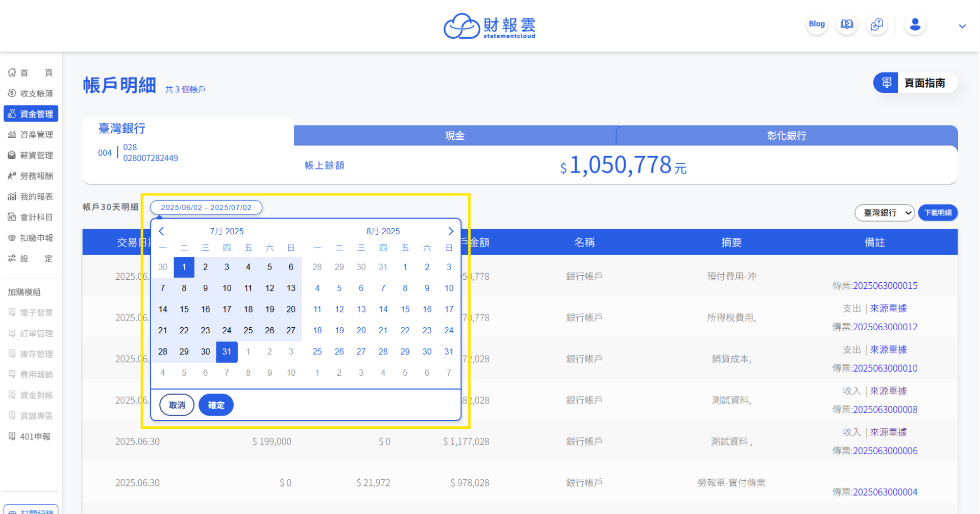Pick August 26 in the calendar
This screenshot has height=514, width=980.
point(339,352)
